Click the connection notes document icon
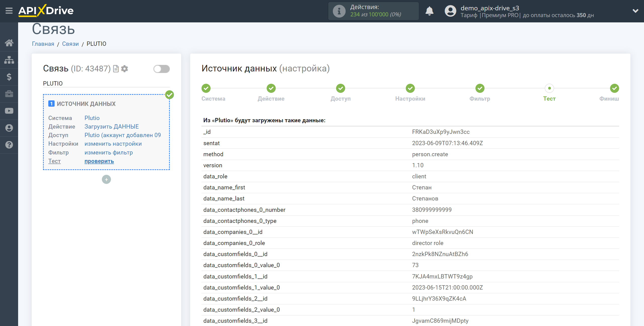The image size is (644, 326). click(x=116, y=69)
